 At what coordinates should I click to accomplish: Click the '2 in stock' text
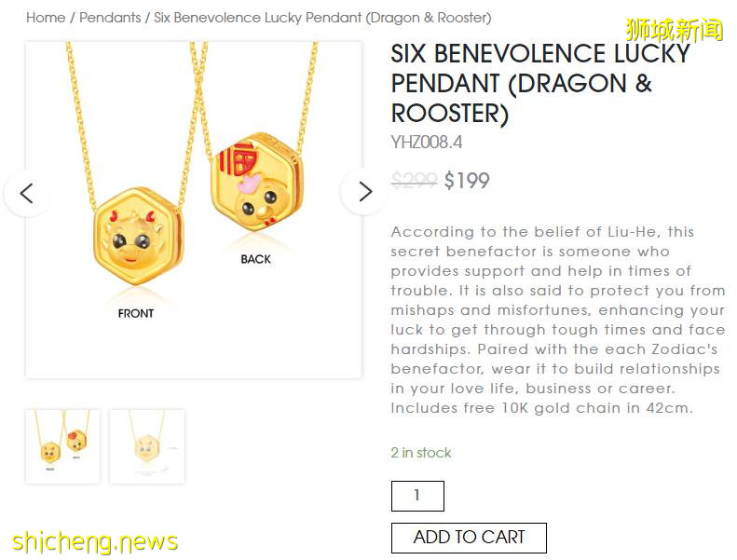click(x=420, y=453)
